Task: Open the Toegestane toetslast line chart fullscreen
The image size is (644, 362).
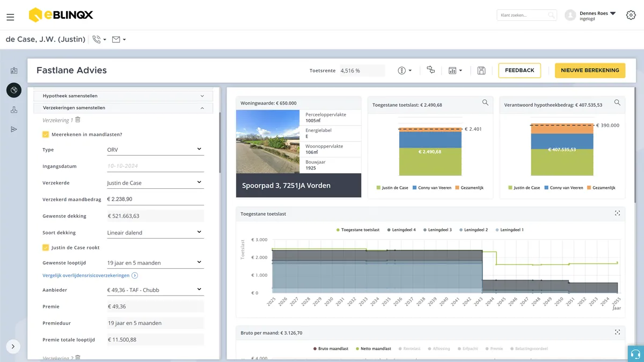Action: tap(617, 213)
